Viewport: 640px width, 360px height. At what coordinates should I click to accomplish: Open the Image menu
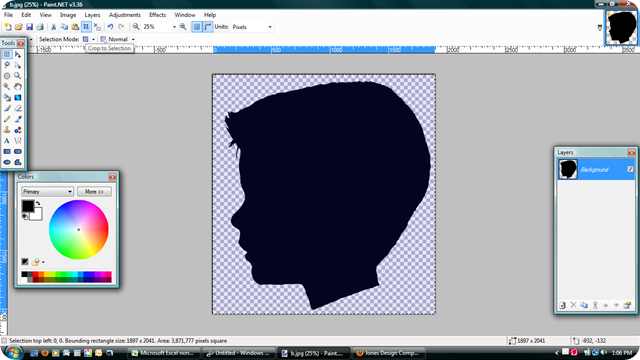pos(68,15)
